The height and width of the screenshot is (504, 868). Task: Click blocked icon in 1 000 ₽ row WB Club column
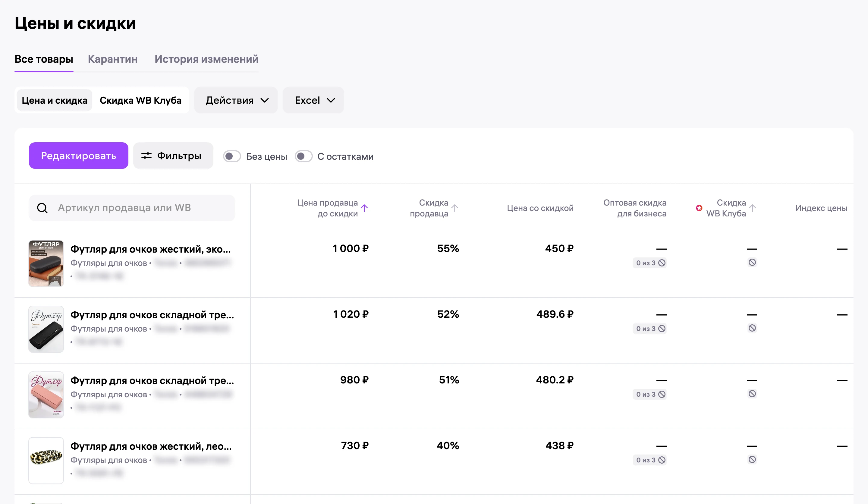click(752, 263)
